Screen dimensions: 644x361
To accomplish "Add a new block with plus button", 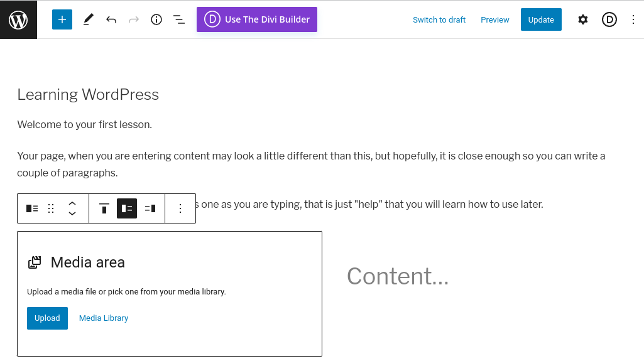I will pos(62,19).
